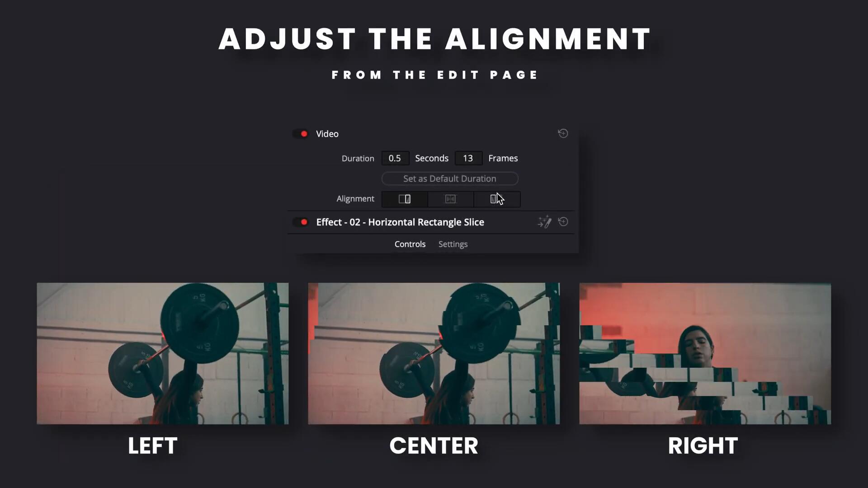Viewport: 868px width, 488px height.
Task: Expand the Effect - 02 Horizontal Rectangle Slice panel
Action: tap(401, 222)
